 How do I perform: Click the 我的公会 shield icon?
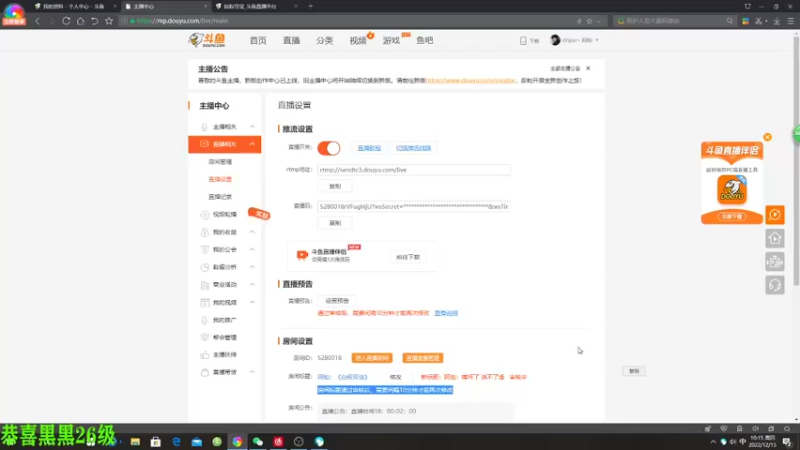[204, 249]
